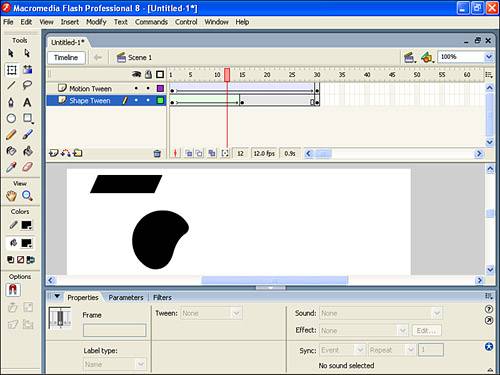This screenshot has width=500, height=375.
Task: Click the eye column header icon
Action: point(136,74)
